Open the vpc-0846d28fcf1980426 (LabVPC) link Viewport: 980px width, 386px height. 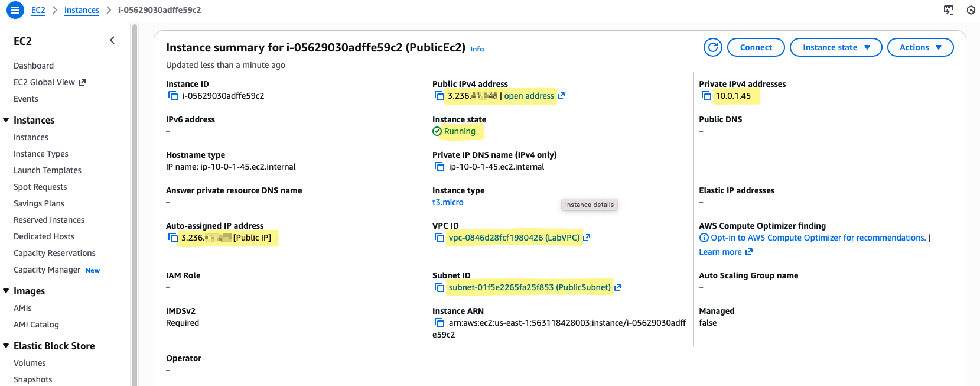tap(514, 238)
